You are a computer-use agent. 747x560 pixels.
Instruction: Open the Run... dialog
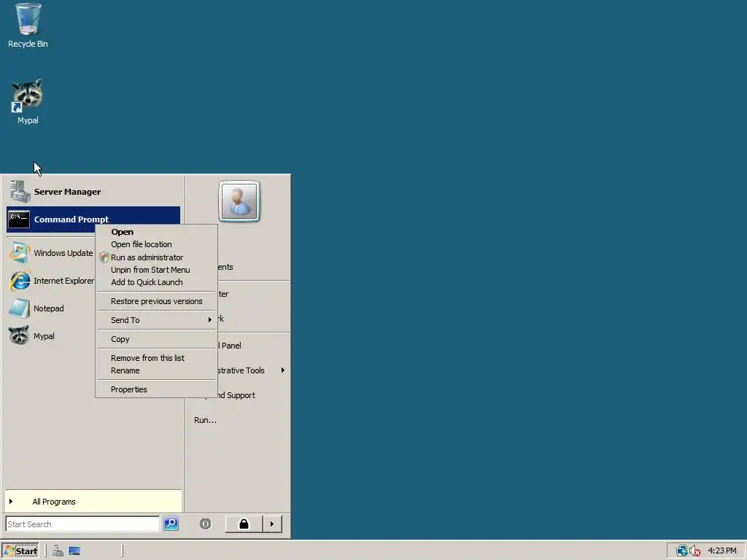(x=205, y=420)
